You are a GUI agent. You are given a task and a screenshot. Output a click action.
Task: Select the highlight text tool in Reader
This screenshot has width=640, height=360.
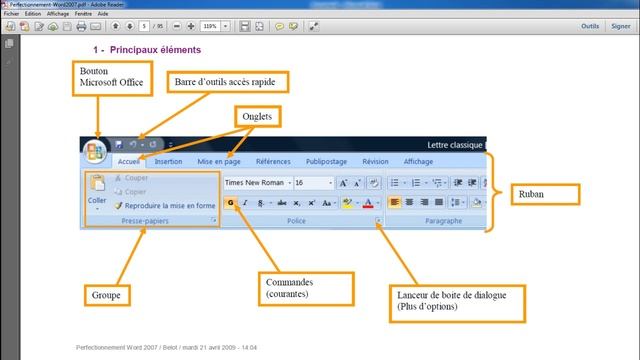coord(293,27)
